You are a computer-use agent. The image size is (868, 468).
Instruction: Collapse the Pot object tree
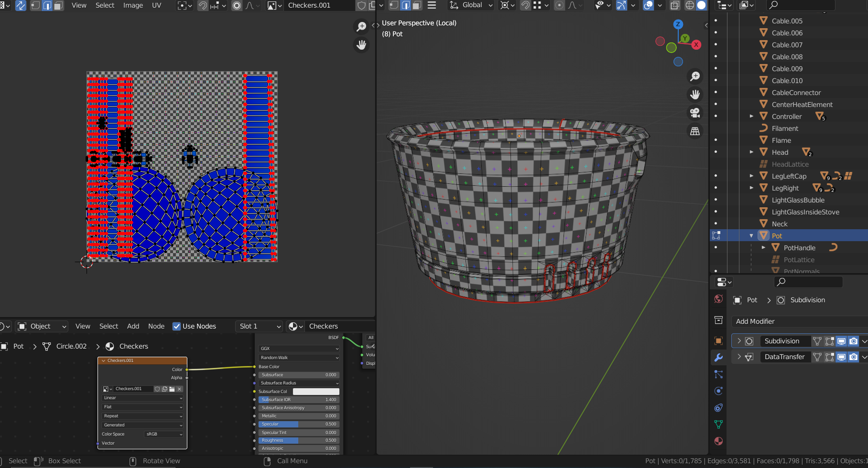pos(751,236)
